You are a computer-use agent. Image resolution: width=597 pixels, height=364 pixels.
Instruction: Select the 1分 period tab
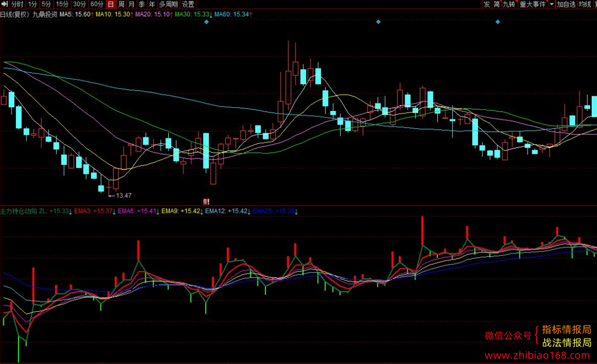pyautogui.click(x=32, y=4)
